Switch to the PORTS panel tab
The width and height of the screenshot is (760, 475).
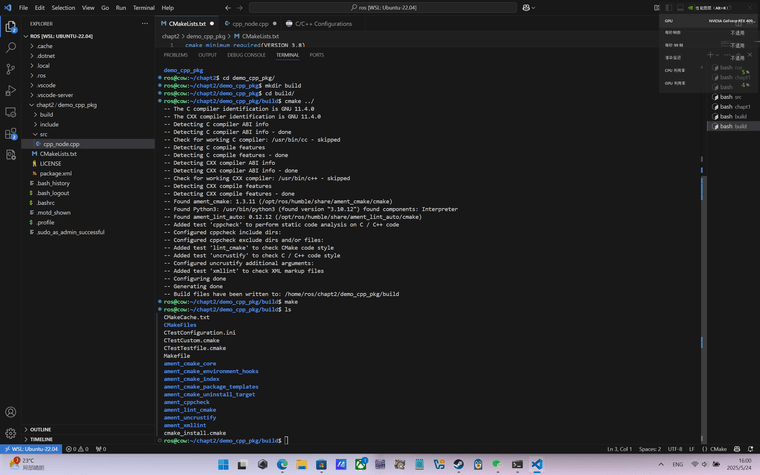pyautogui.click(x=317, y=55)
